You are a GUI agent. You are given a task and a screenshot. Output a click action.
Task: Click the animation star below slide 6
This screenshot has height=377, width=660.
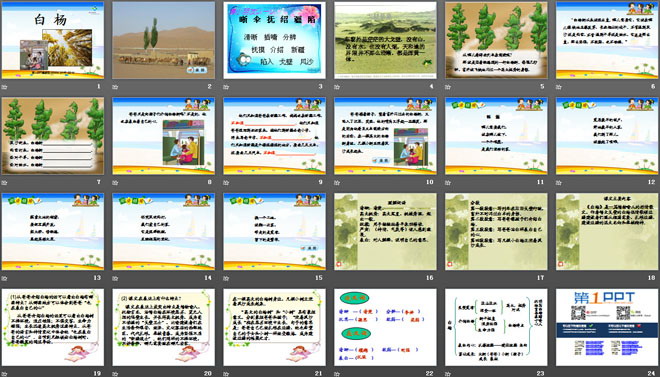pos(559,87)
